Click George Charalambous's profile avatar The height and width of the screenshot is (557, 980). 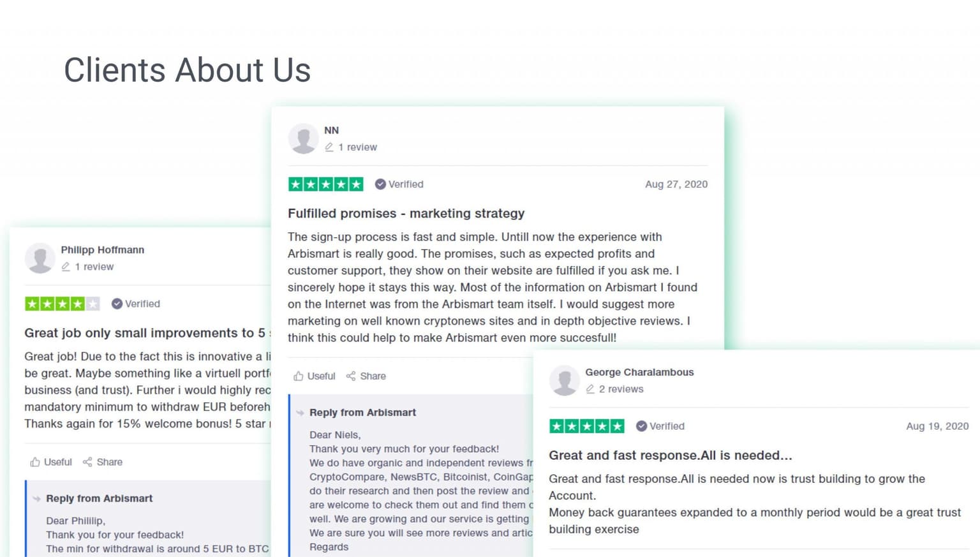point(565,380)
